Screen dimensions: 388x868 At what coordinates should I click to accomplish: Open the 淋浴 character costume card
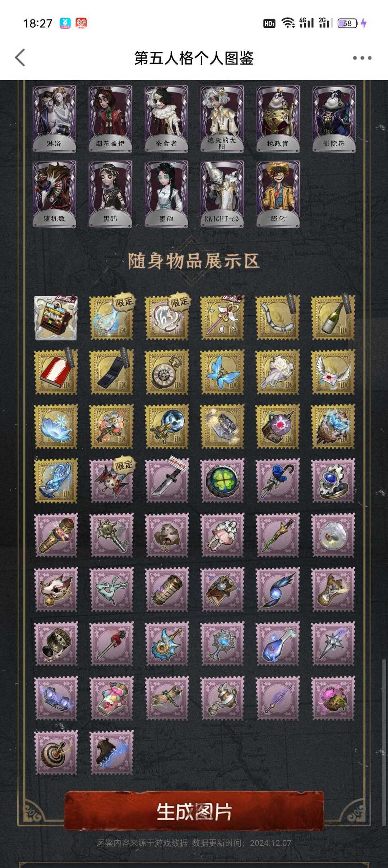click(54, 119)
